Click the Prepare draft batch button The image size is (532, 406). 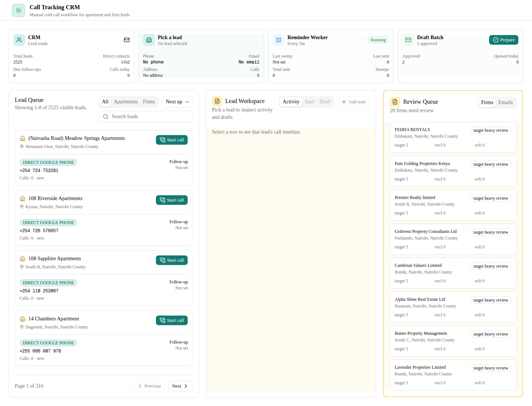(504, 40)
